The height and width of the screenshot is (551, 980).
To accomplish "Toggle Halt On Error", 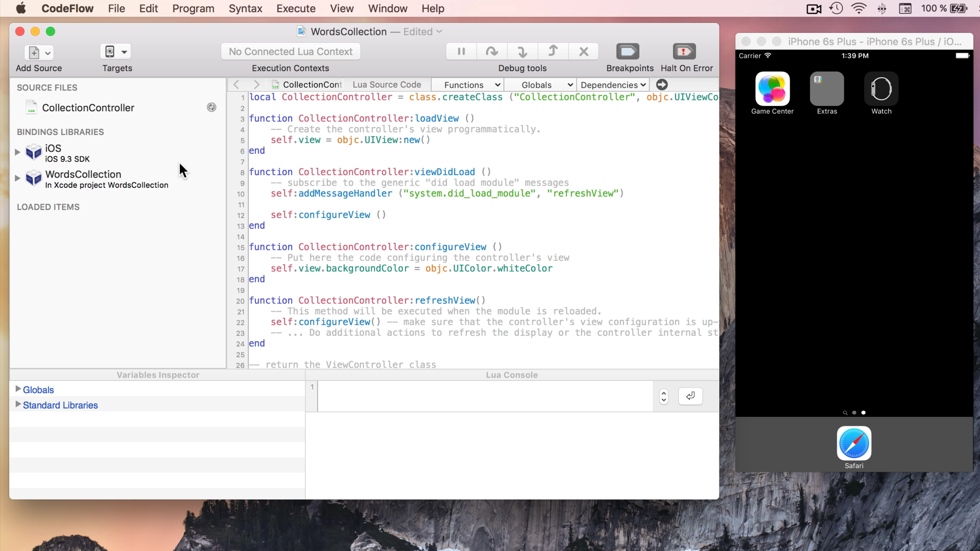I will coord(684,51).
